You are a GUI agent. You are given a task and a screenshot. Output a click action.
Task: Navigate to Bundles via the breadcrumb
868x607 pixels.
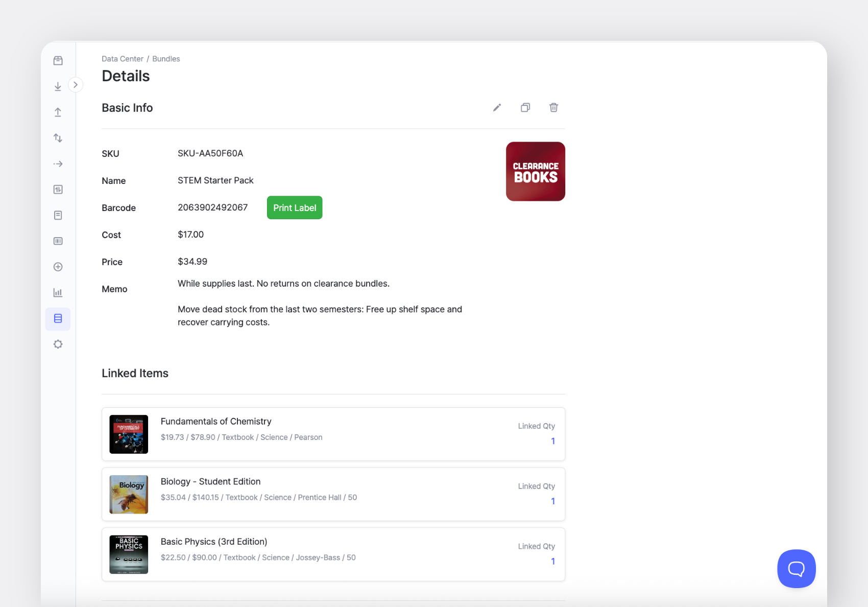(166, 58)
